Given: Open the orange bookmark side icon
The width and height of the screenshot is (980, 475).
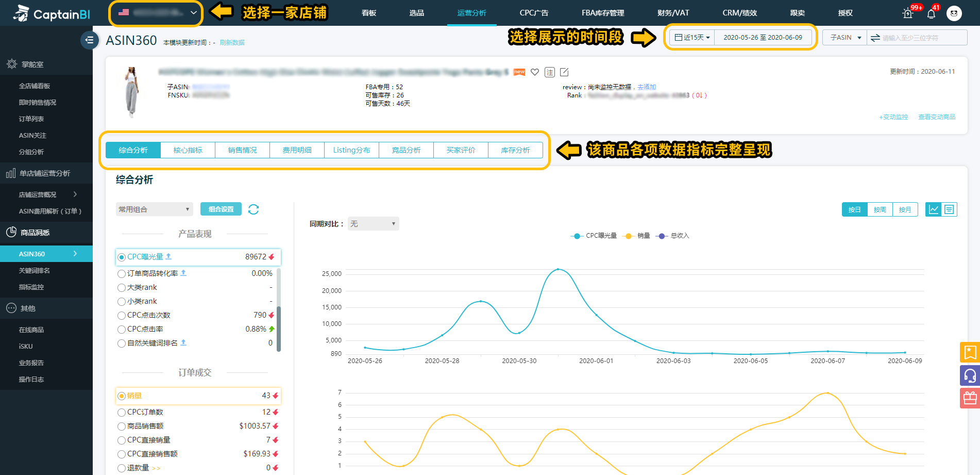Looking at the screenshot, I should 970,353.
